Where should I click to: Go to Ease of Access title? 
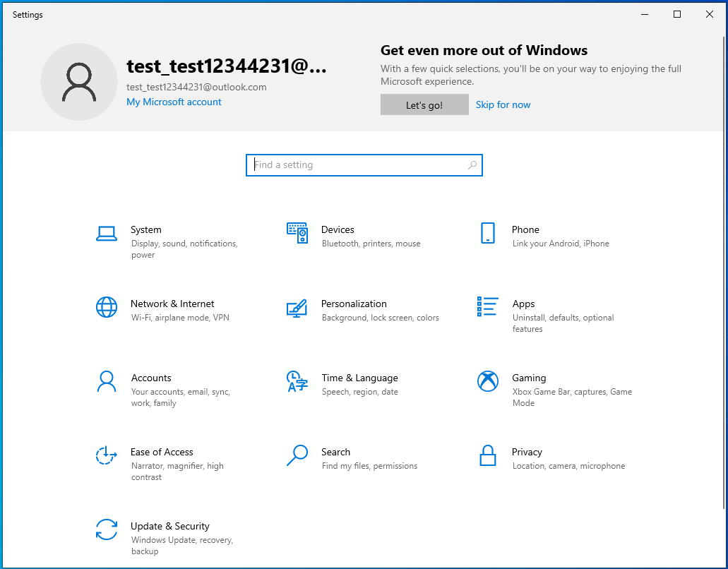pyautogui.click(x=162, y=452)
